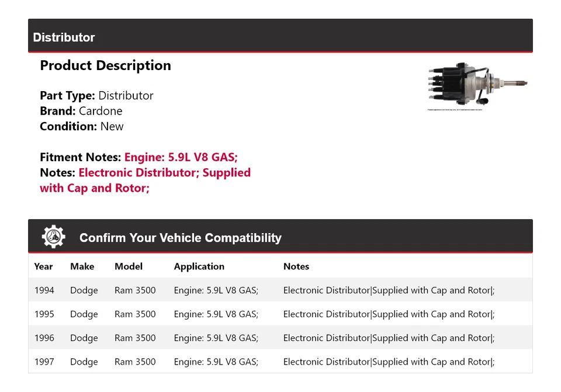Click the Part Type: Distributor line

[x=96, y=96]
